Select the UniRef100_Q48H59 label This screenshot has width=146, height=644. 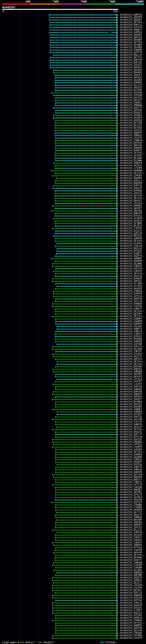point(131,261)
